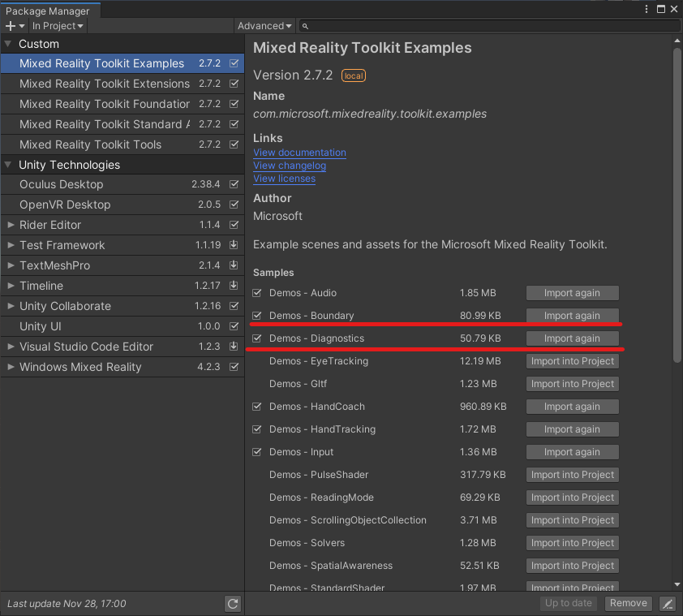Screen dimensions: 683x616
Task: Click imported checkmark for Demos - Input
Action: point(257,451)
